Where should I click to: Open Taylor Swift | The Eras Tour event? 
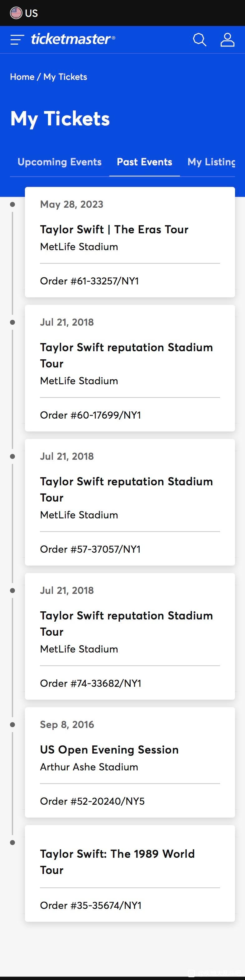[x=114, y=229]
